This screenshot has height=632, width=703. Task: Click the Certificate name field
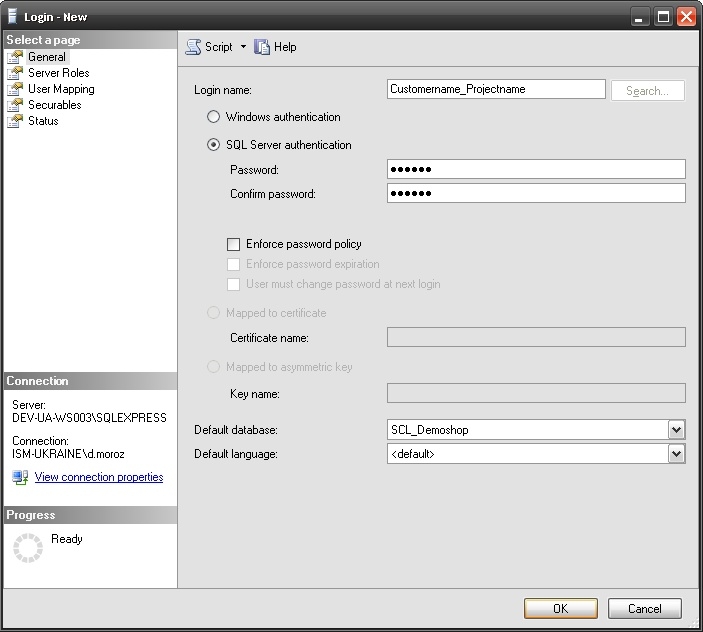[x=536, y=337]
